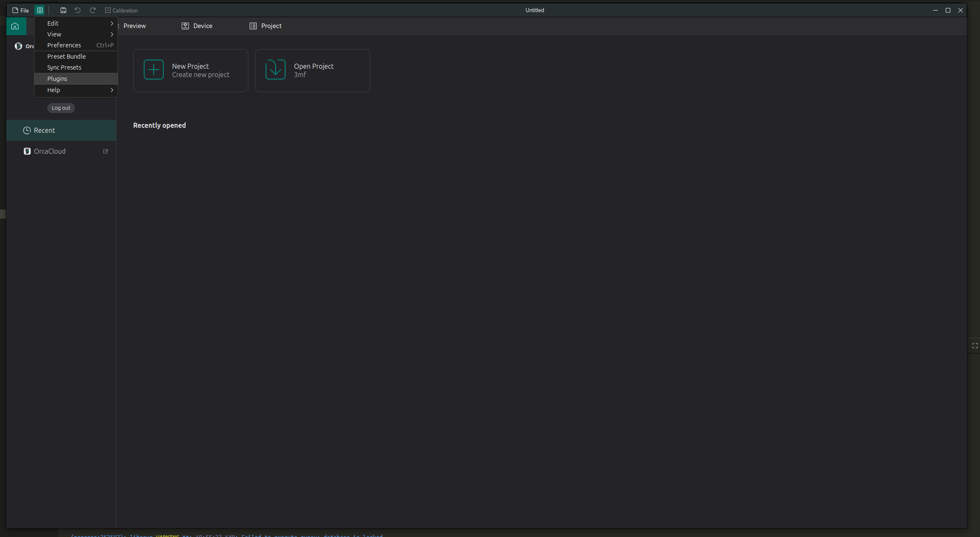Click the Recent clock icon

pyautogui.click(x=27, y=130)
